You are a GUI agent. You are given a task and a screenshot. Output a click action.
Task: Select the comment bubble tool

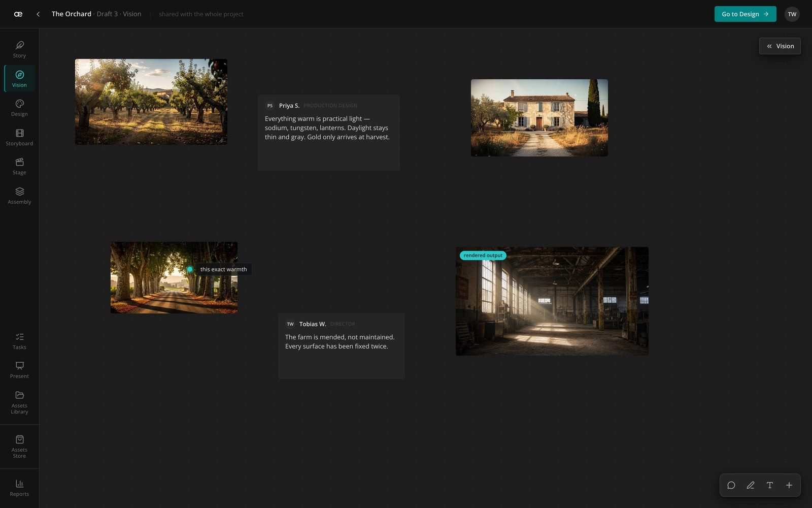pyautogui.click(x=731, y=485)
